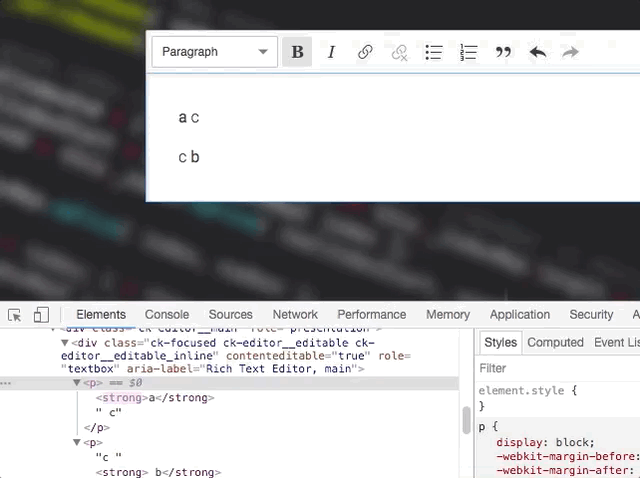Open the Paragraph heading dropdown

coord(215,52)
